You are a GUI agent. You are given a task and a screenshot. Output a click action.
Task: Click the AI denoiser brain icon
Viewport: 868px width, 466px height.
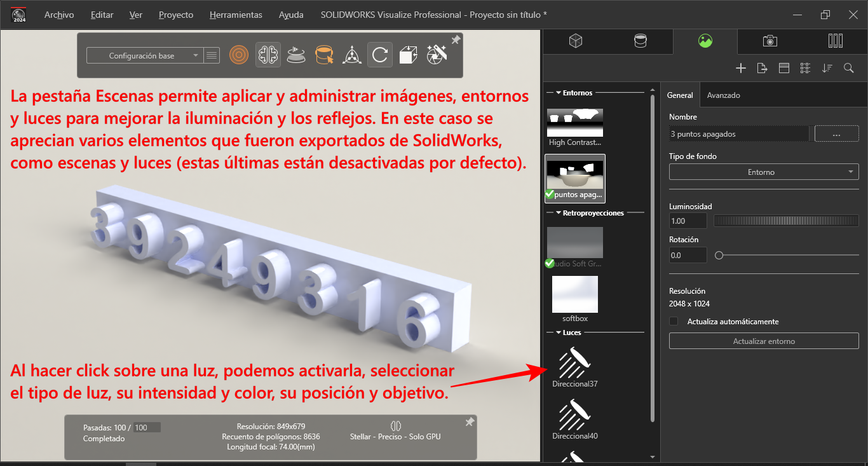coord(268,55)
